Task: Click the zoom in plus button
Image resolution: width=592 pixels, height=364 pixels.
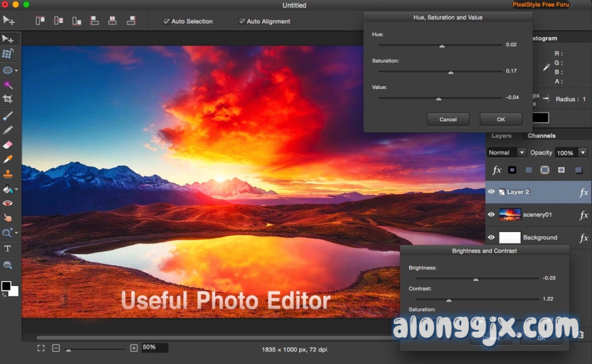Action: tap(134, 348)
